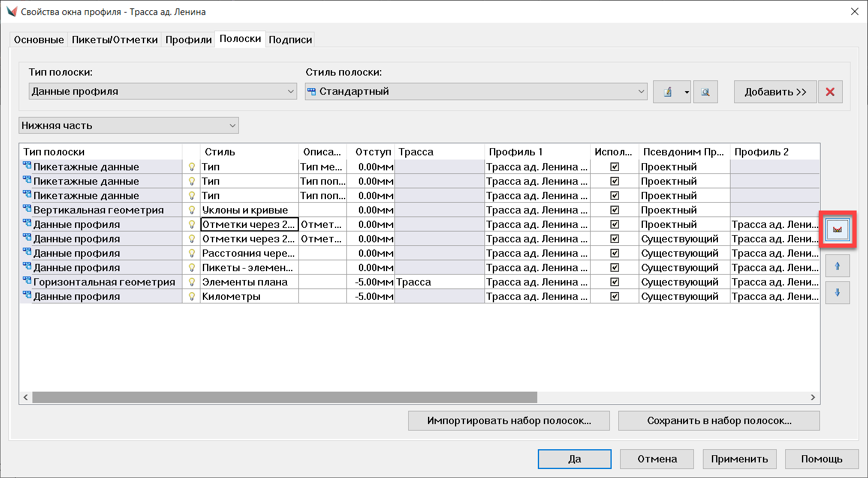Viewport: 868px width, 478px height.
Task: Expand the Нижняя часть dropdown
Action: coord(128,126)
